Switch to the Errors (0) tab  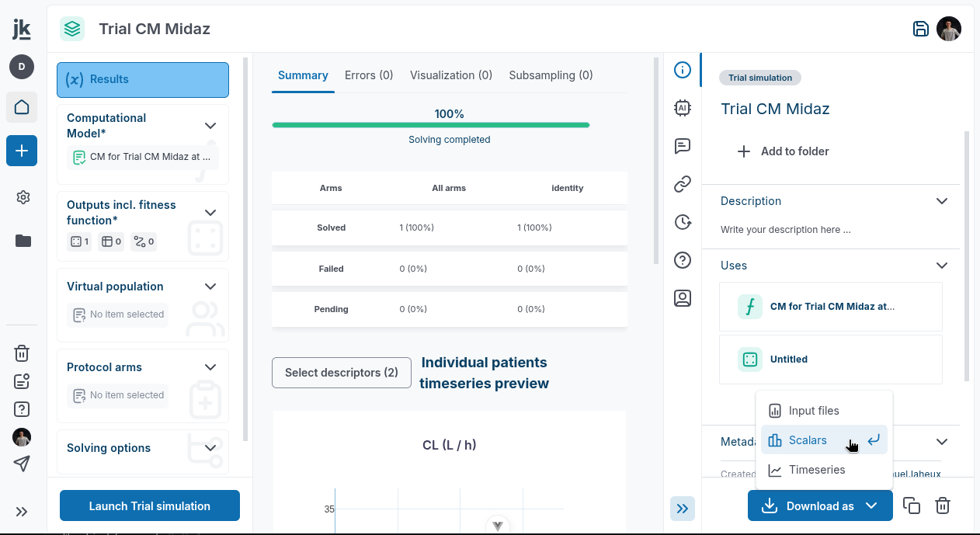(x=369, y=75)
